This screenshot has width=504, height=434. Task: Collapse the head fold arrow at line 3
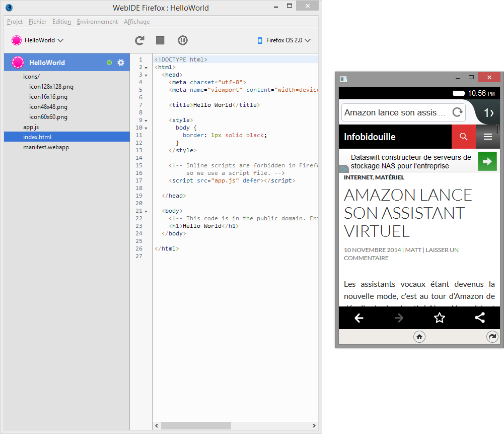(x=146, y=75)
